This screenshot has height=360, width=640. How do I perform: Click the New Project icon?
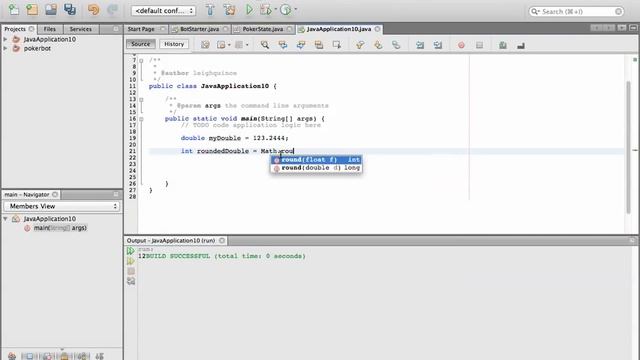pyautogui.click(x=32, y=10)
